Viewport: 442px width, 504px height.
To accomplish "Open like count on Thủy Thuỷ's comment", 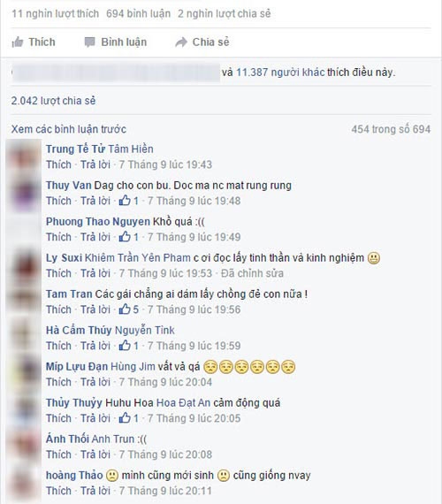I will click(x=128, y=418).
